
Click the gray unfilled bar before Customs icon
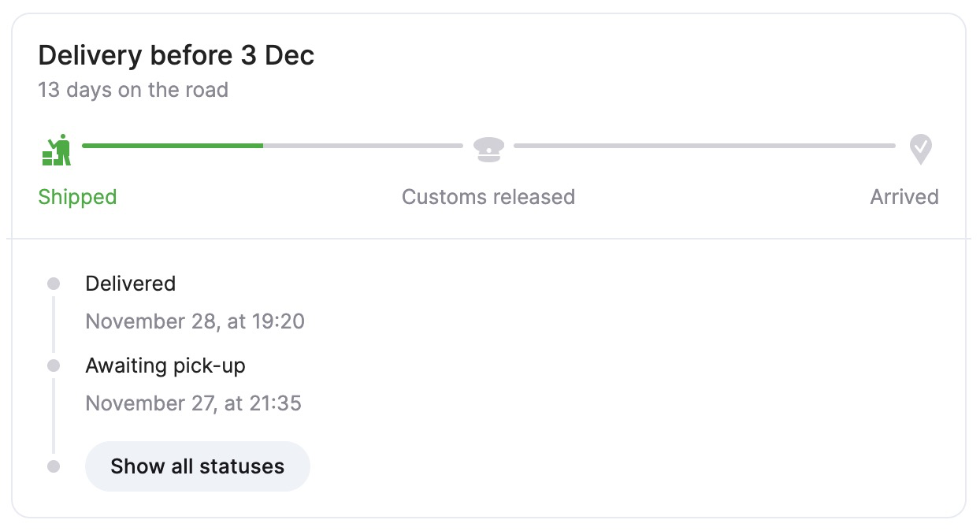point(362,146)
